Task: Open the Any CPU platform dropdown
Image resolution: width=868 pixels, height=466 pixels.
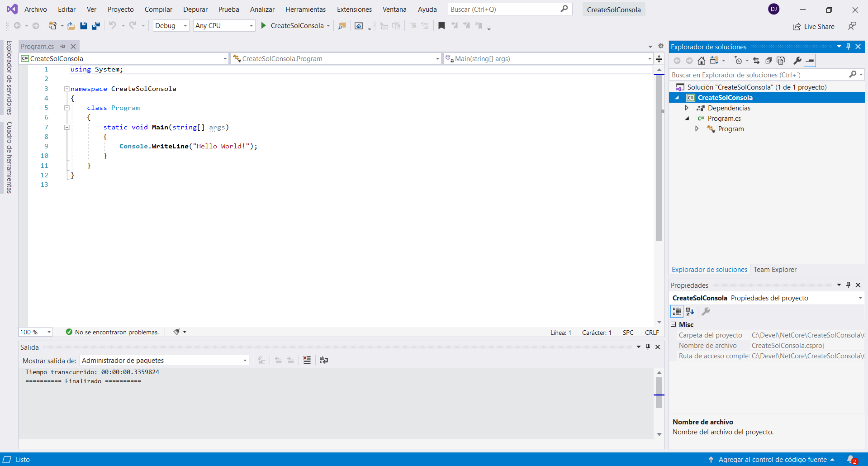Action: tap(224, 26)
